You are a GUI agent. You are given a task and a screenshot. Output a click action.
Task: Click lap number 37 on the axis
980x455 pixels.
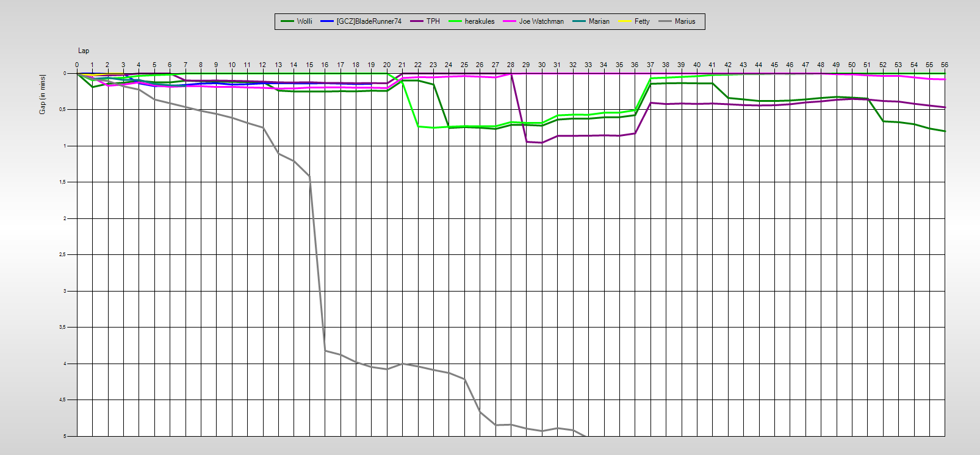coord(650,65)
